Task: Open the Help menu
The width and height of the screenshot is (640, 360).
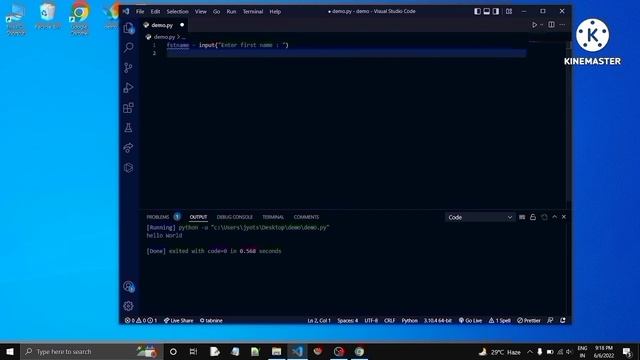Action: click(275, 11)
